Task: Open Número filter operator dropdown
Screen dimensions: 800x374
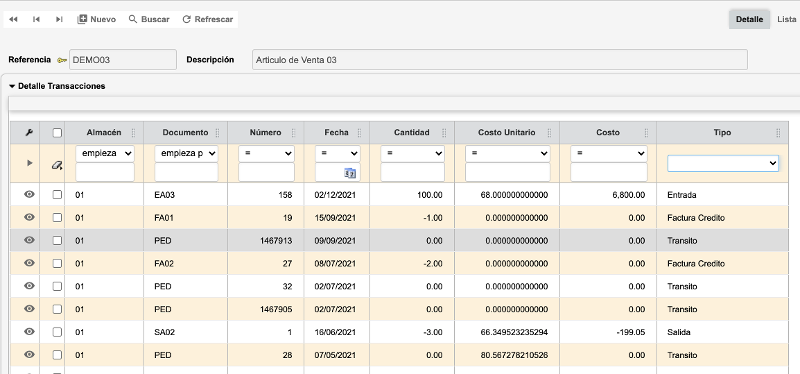Action: coord(266,154)
